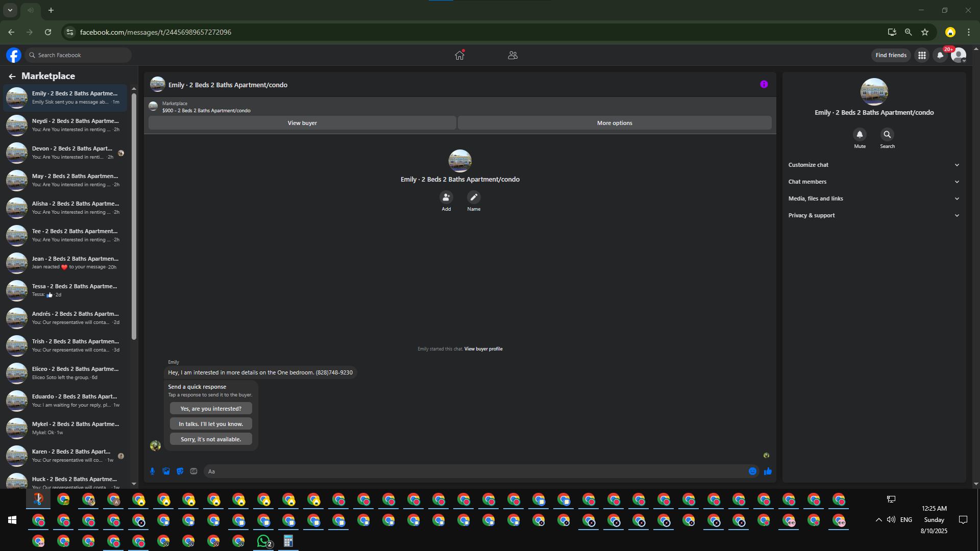This screenshot has width=980, height=551.
Task: Mute this conversation with bell icon
Action: click(860, 135)
